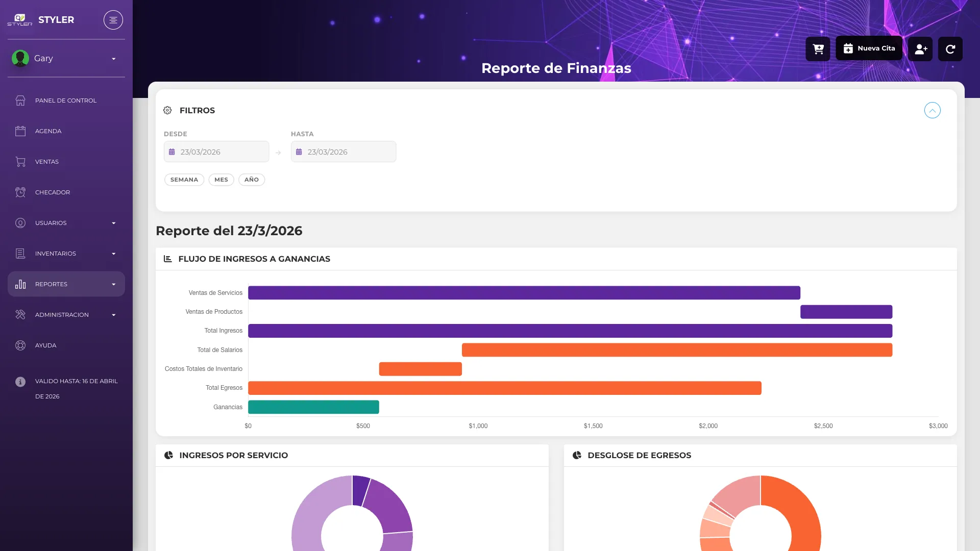Image resolution: width=980 pixels, height=551 pixels.
Task: Expand the Inventarios submenu
Action: tap(66, 254)
